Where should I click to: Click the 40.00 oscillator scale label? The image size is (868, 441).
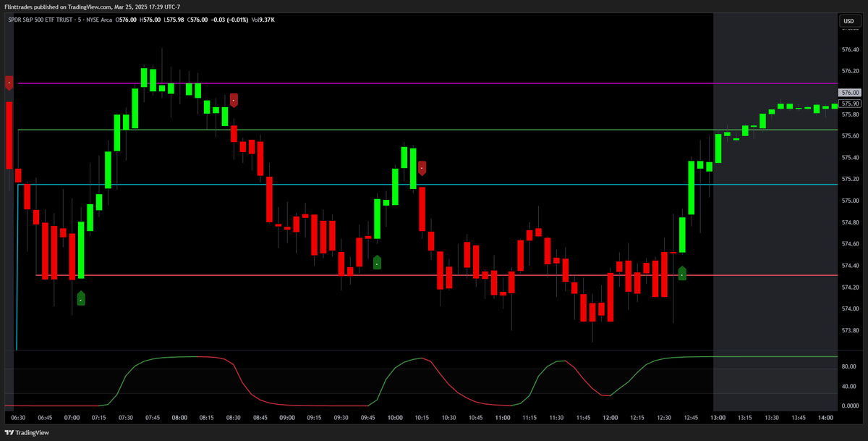[849, 387]
